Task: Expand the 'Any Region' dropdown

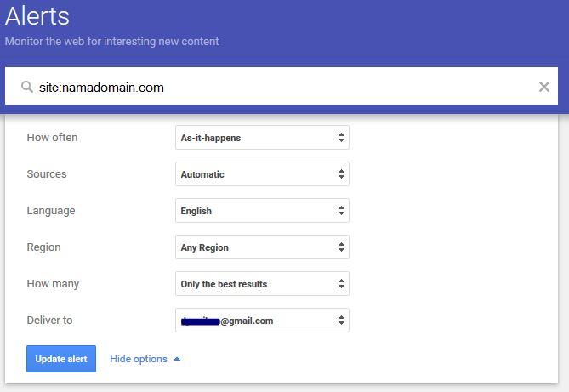Action: coord(262,247)
